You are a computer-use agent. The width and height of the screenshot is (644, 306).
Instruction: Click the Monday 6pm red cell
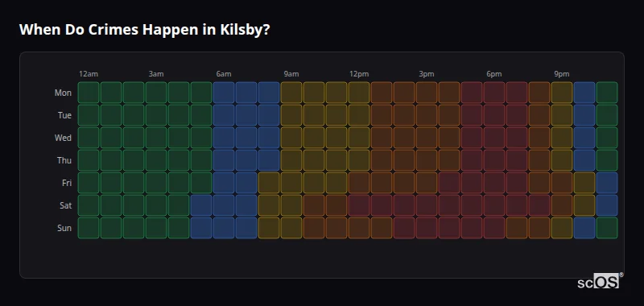click(494, 93)
